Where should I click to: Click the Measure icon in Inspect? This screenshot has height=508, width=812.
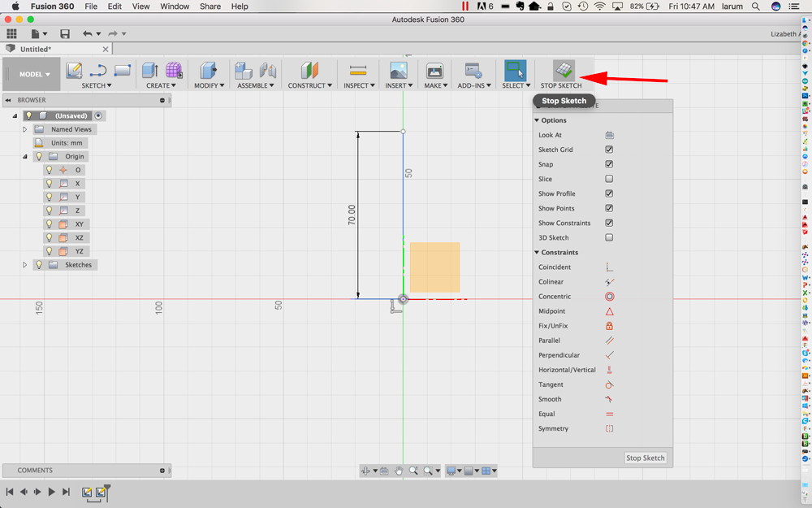[x=358, y=70]
